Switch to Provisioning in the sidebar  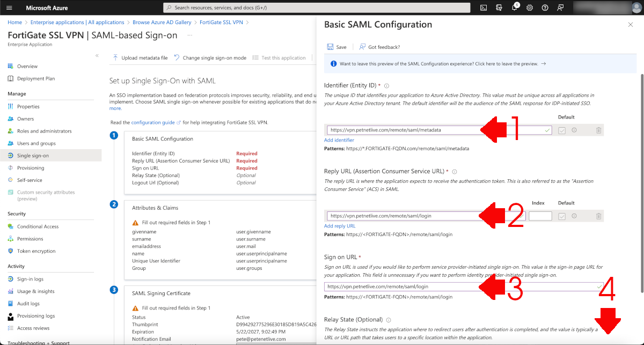click(31, 167)
